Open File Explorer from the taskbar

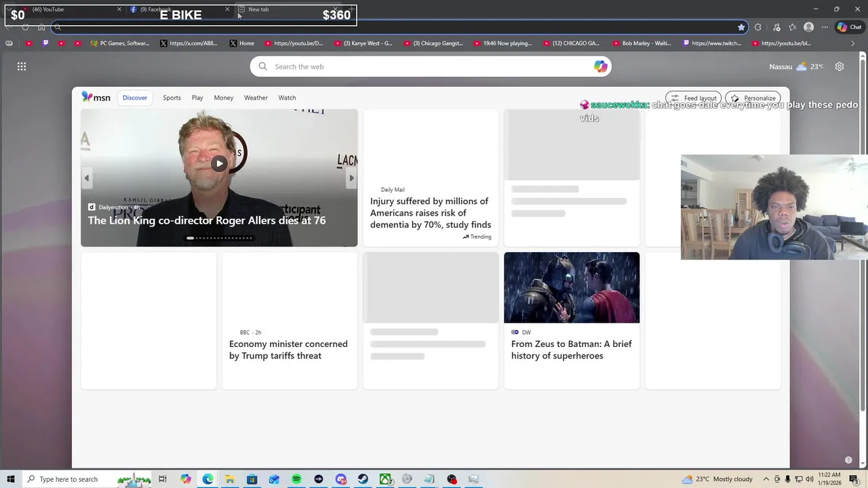point(230,479)
